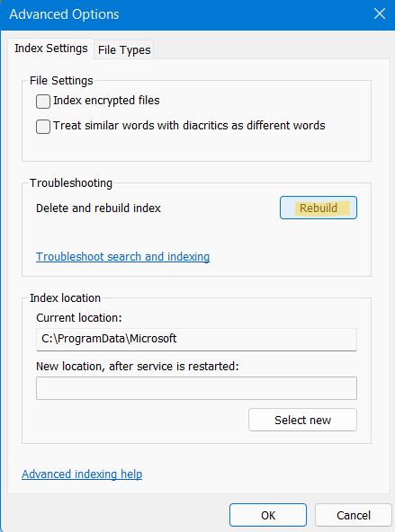Click the 'Index encrypted files' label text
Viewport: 395px width, 532px height.
(x=106, y=101)
